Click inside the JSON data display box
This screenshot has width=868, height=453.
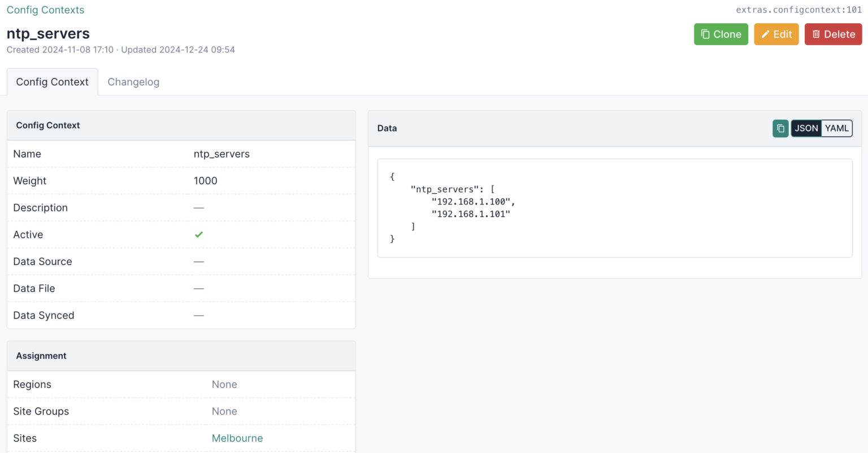click(x=615, y=208)
